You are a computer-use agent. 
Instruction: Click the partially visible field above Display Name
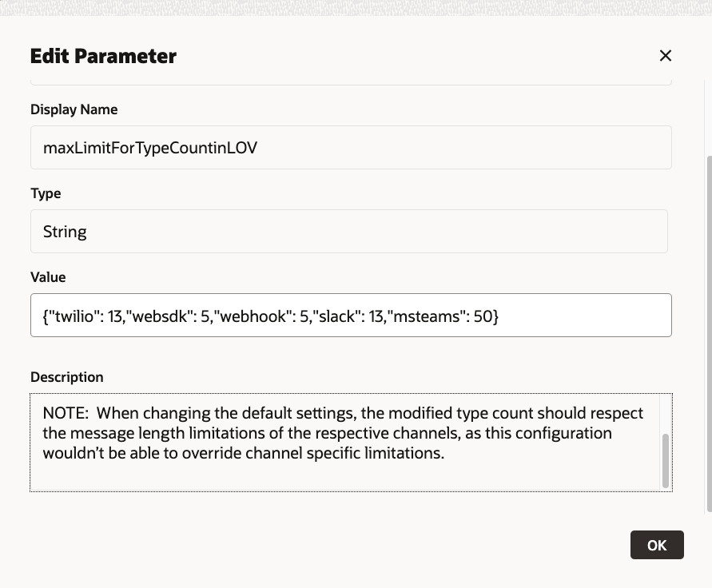350,80
